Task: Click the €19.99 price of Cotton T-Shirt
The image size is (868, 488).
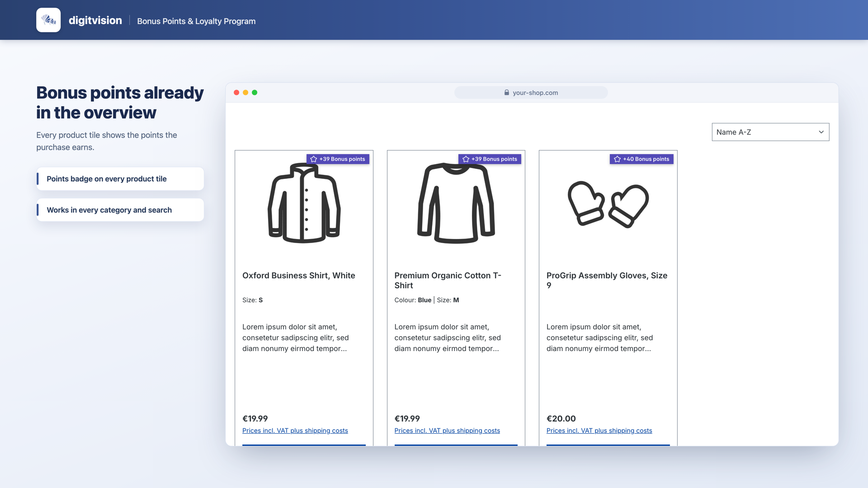Action: [407, 419]
